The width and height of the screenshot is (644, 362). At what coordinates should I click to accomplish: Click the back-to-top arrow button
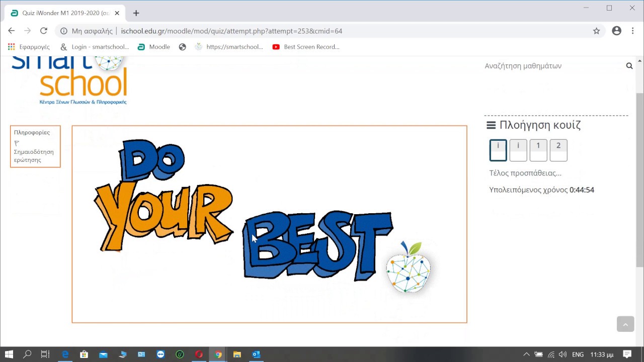[x=625, y=324]
